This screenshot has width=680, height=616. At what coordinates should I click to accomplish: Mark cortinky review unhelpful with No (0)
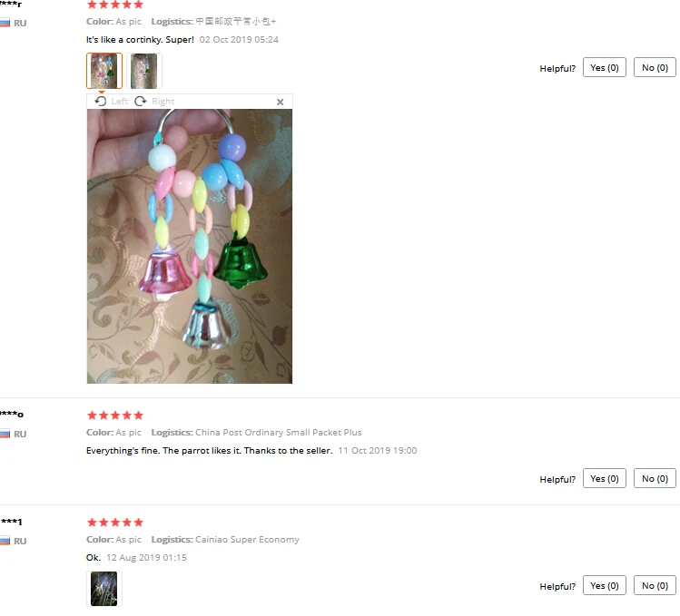[655, 68]
